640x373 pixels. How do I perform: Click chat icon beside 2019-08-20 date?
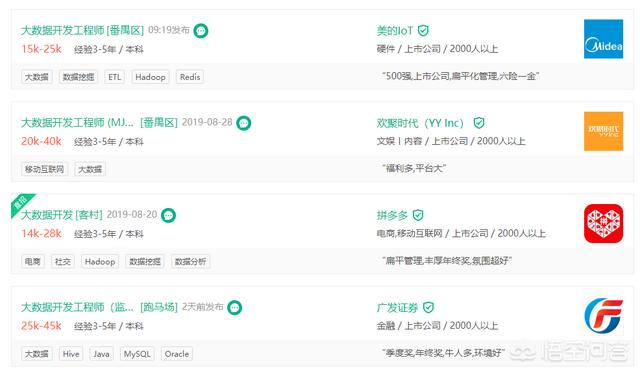click(x=168, y=215)
